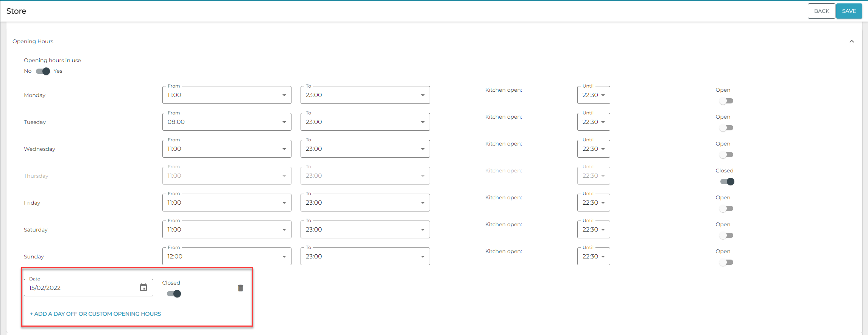Toggle Sunday open/closed switch
Screen dimensions: 868x335
(726, 263)
